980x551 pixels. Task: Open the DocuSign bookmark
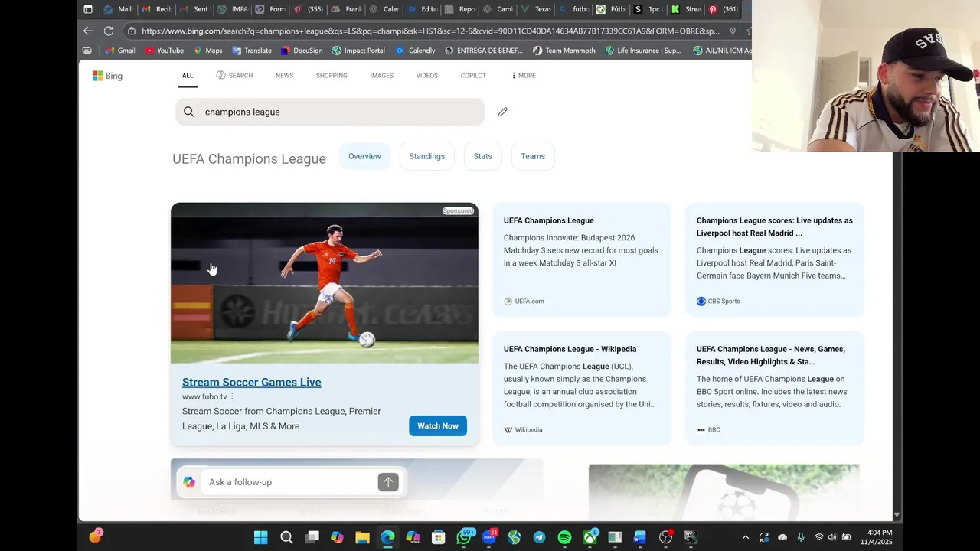coord(302,51)
